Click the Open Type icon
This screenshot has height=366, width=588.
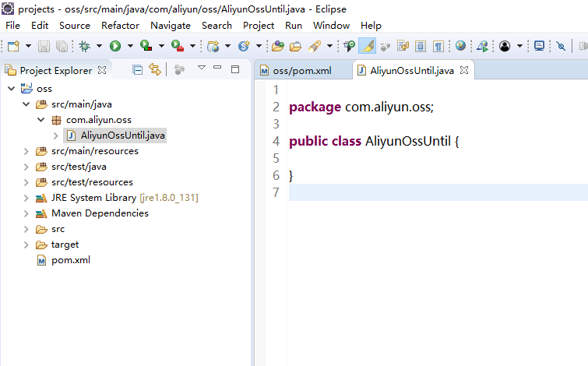(x=278, y=46)
